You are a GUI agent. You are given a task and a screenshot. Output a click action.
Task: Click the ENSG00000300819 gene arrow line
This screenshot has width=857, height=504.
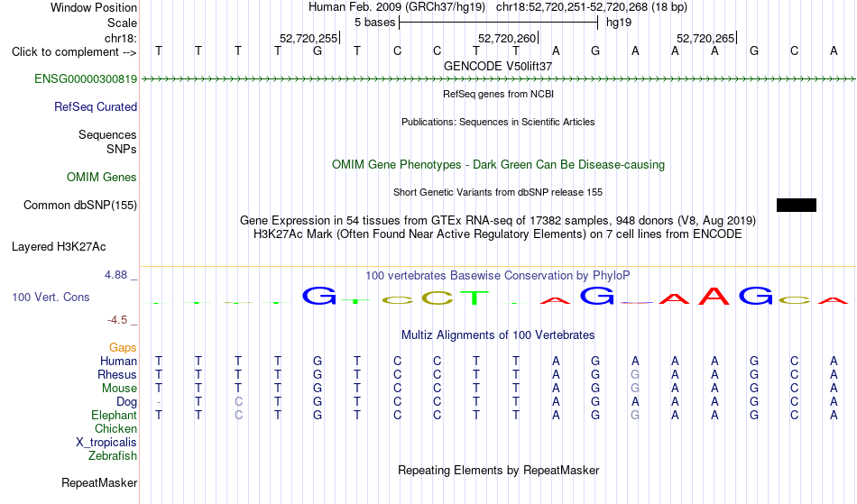click(499, 79)
